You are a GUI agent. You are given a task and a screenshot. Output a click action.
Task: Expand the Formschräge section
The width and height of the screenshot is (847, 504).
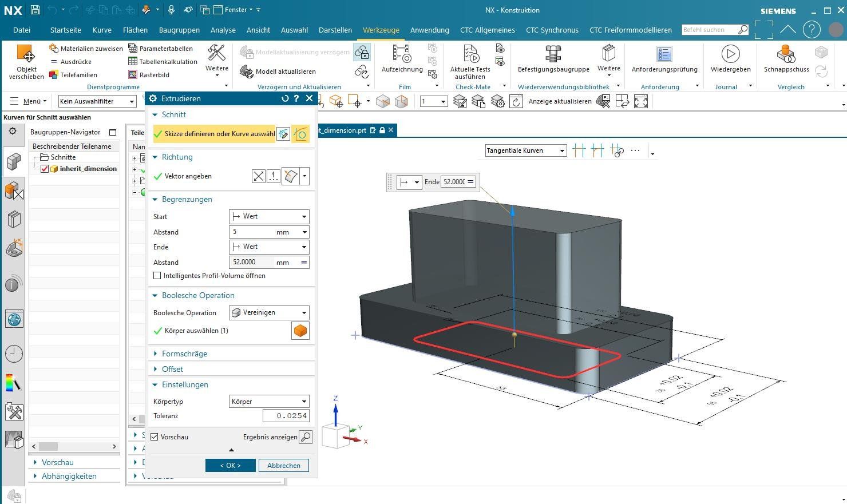coord(184,354)
